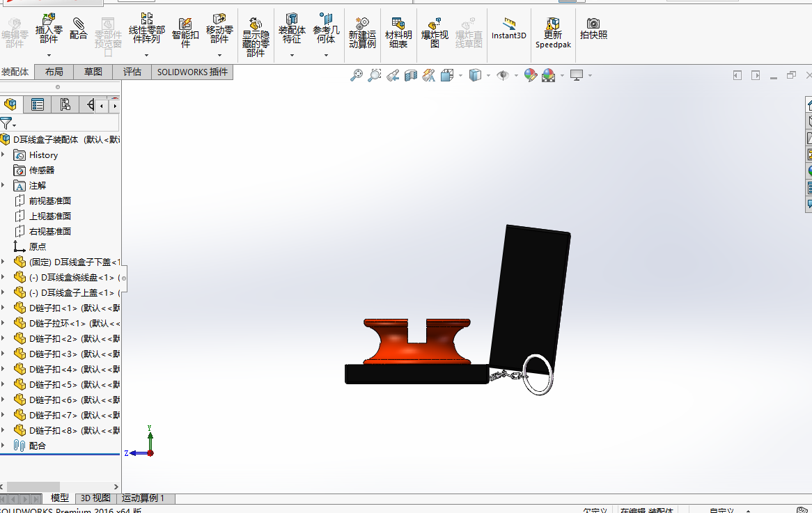The image size is (812, 513).
Task: Toggle Hide/Show Items eye icon
Action: point(502,76)
